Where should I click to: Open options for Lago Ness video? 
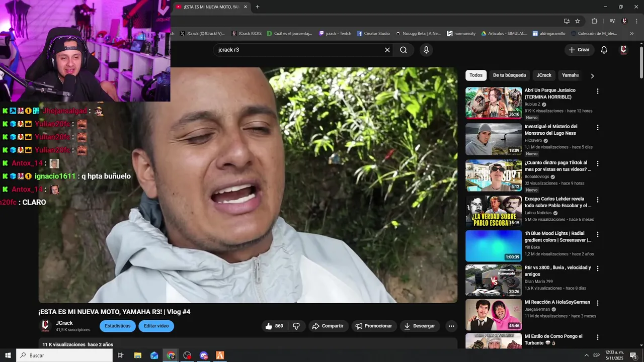click(x=598, y=128)
